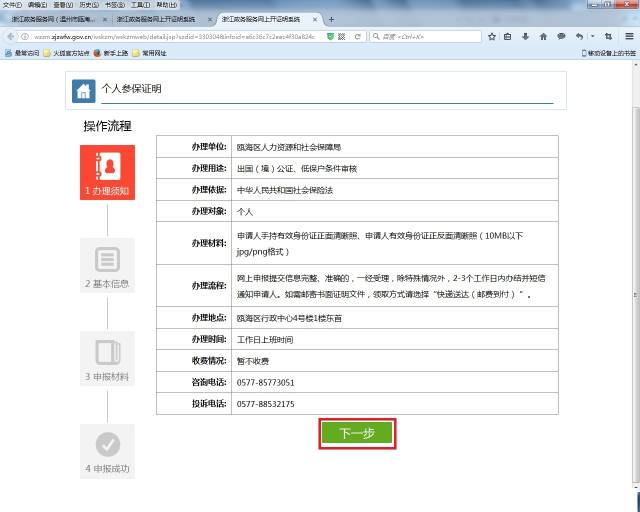This screenshot has width=640, height=512.
Task: Open the downloads arrow icon
Action: click(525, 37)
